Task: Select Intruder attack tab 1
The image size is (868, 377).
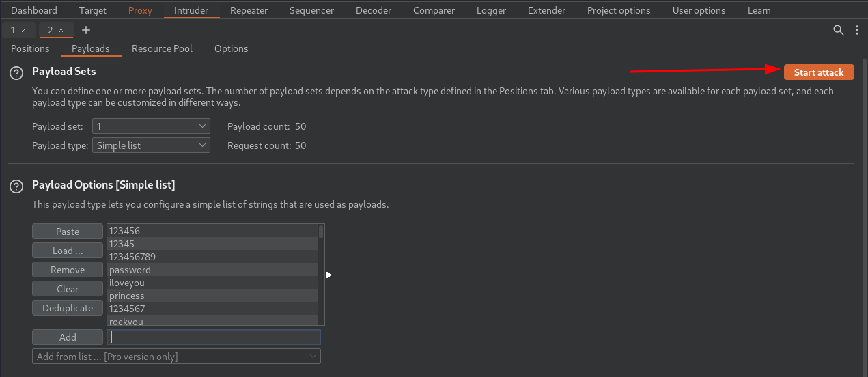Action: [13, 30]
